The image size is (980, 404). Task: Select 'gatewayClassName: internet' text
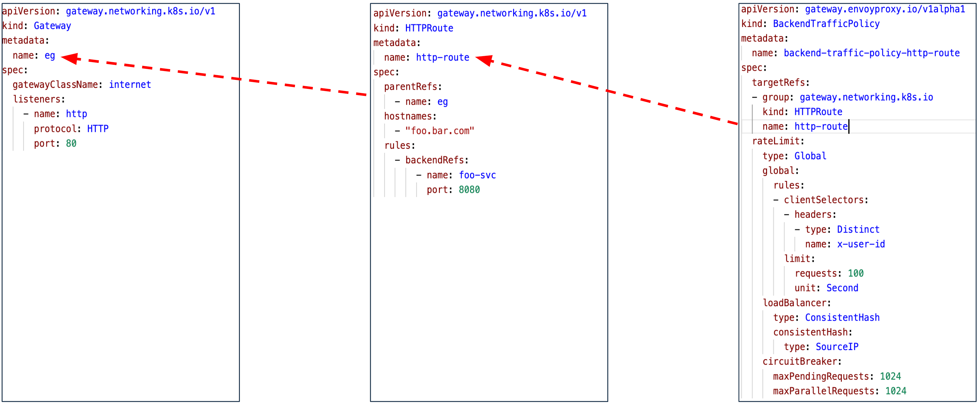pyautogui.click(x=82, y=85)
